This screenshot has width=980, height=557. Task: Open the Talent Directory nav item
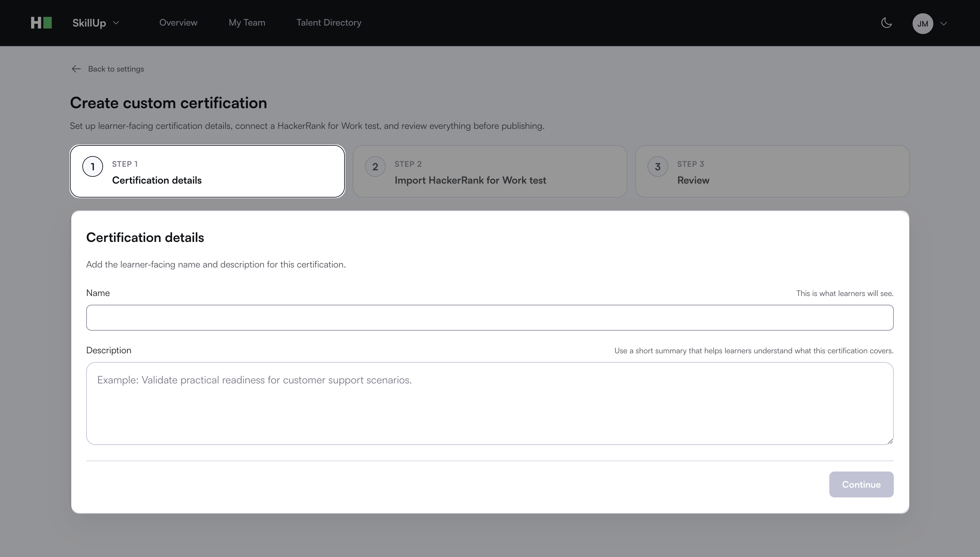tap(329, 23)
